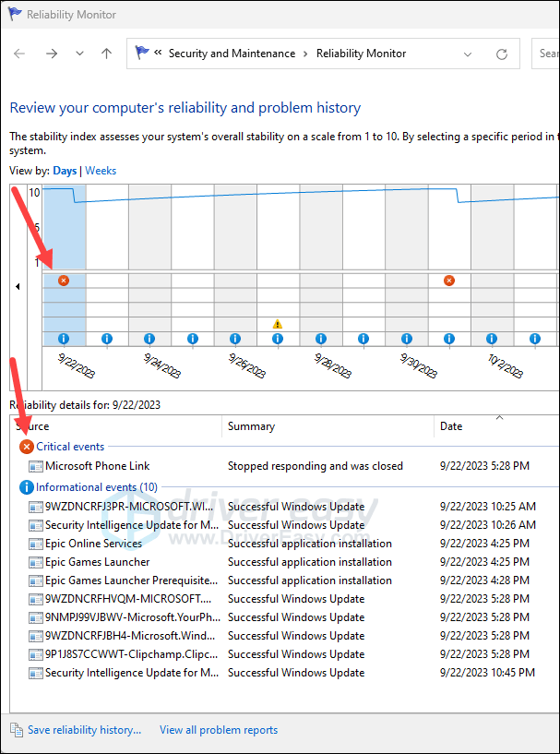Click Save reliability history link
This screenshot has height=754, width=560.
coord(83,729)
